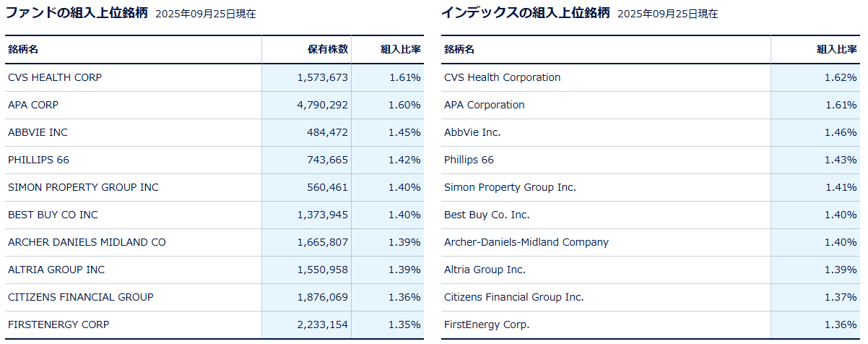
Task: Click CITIZENS FINANCIAL GROUP in fund table
Action: coord(81,297)
